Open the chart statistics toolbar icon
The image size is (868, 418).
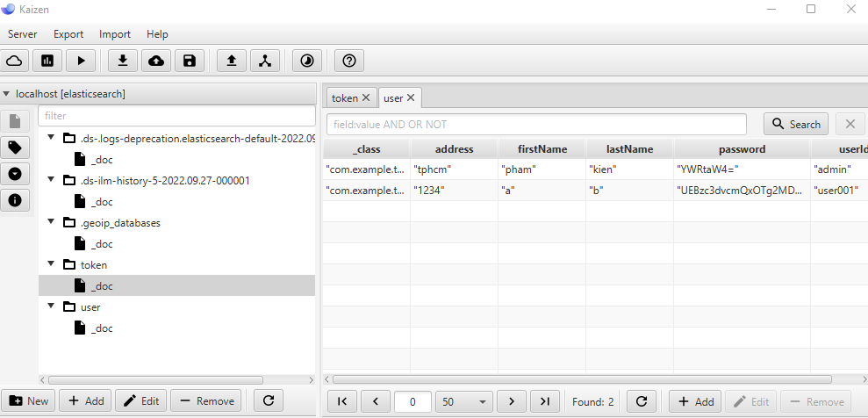click(x=47, y=61)
